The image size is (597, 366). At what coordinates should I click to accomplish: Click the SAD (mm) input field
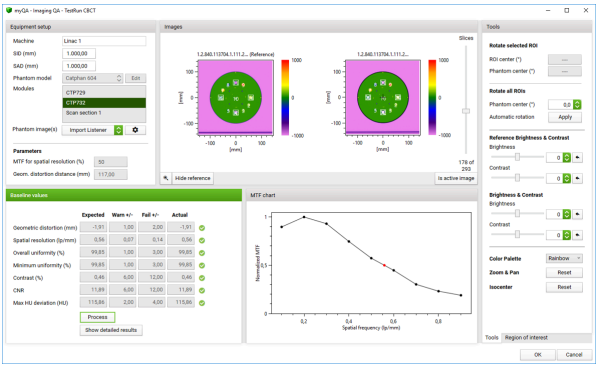click(79, 66)
